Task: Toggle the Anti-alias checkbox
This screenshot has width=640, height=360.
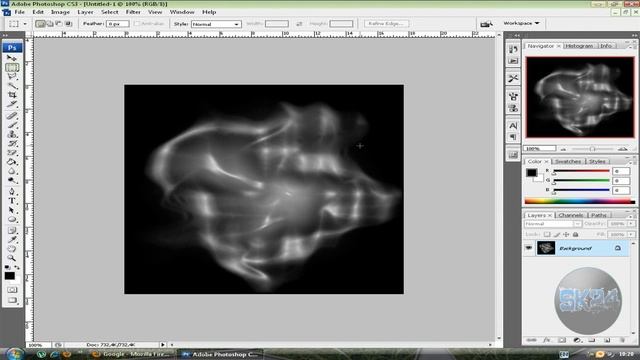Action: tap(137, 24)
